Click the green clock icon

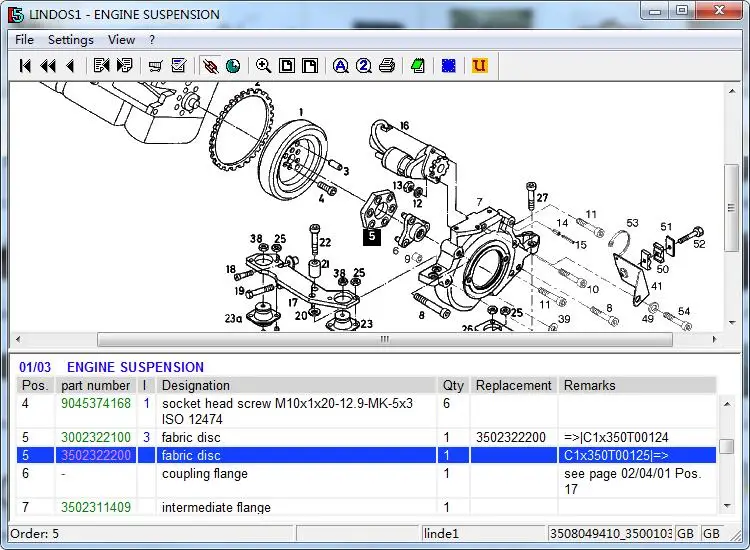pos(233,66)
